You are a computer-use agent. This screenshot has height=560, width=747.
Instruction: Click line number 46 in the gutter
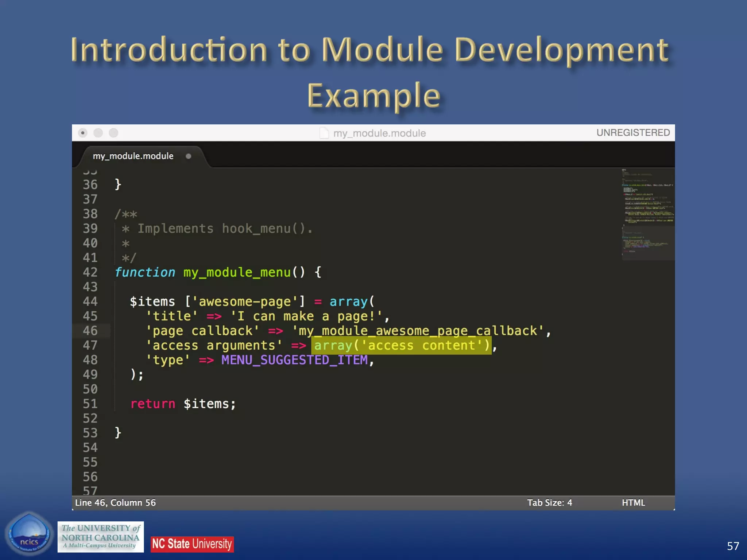pyautogui.click(x=90, y=331)
